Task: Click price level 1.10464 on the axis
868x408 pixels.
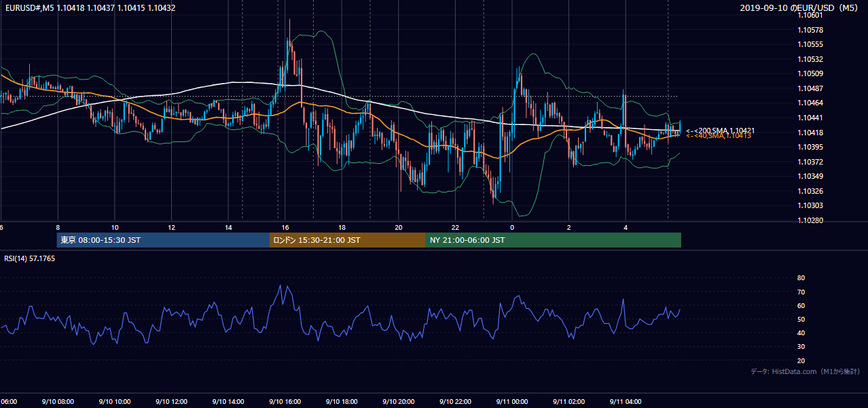Action: [809, 103]
